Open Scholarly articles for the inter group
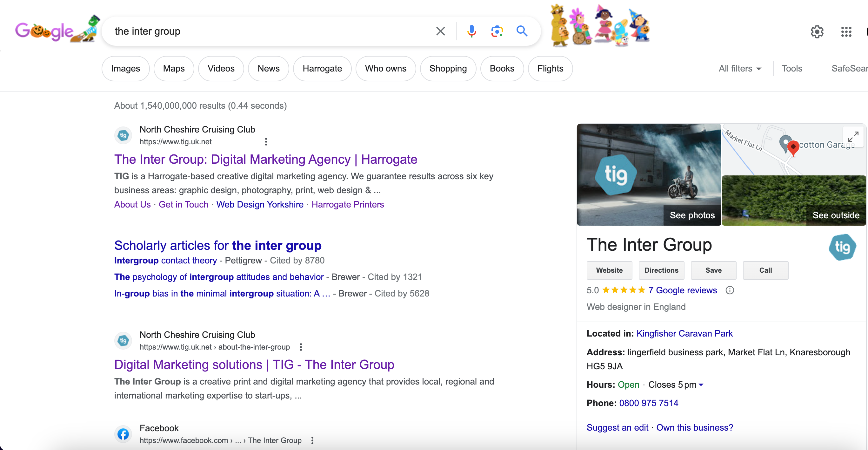This screenshot has height=450, width=868. [x=218, y=245]
